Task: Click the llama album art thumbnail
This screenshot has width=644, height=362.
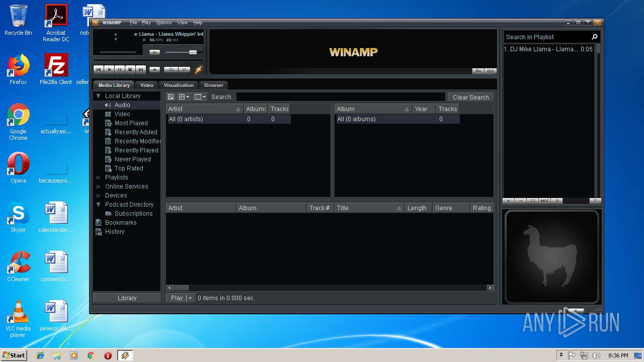Action: click(x=552, y=257)
